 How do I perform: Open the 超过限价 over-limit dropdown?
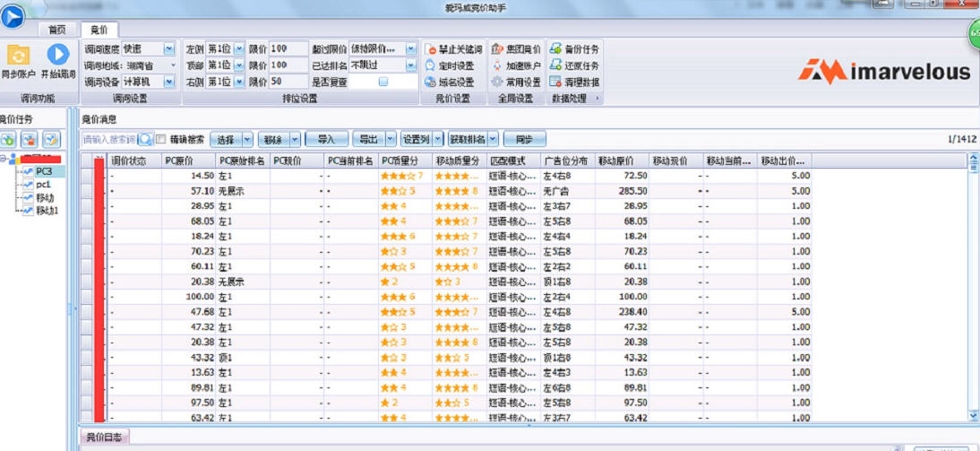tap(410, 48)
